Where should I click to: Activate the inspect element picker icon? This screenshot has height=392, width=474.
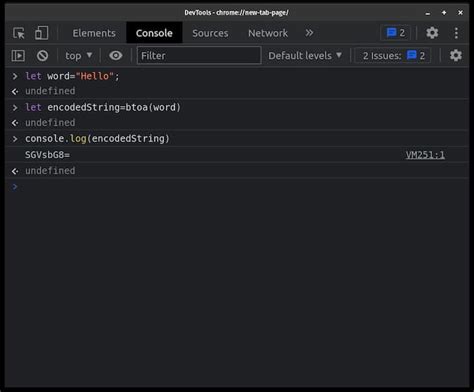point(19,33)
